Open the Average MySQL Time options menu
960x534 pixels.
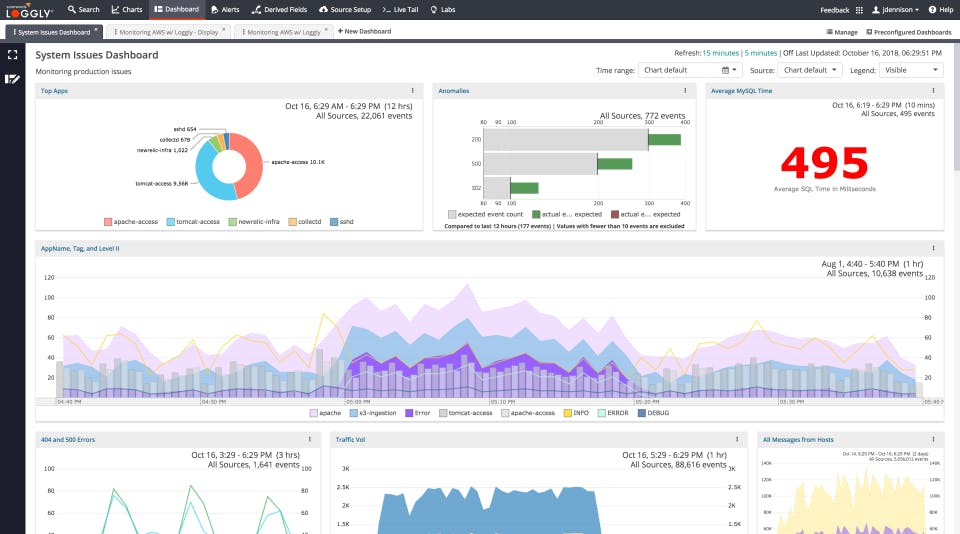pos(933,91)
